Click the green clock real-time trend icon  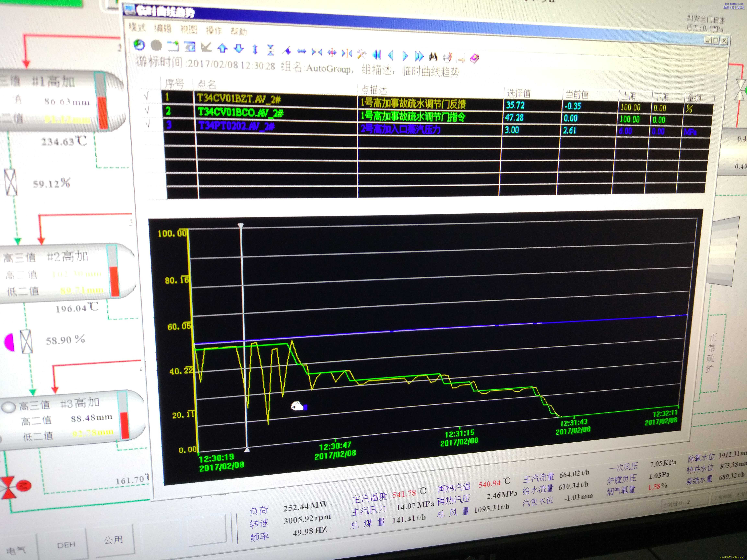pos(139,45)
